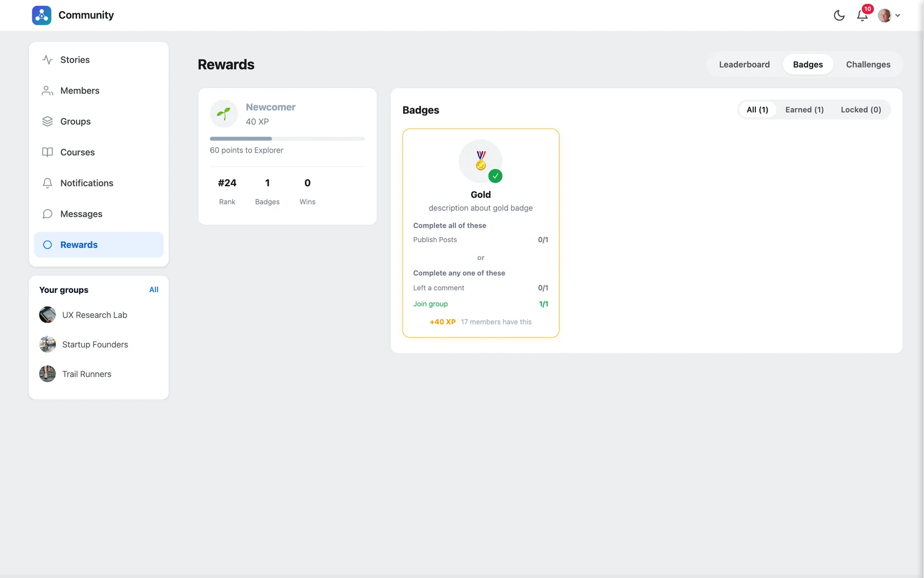Click the Community logo icon
The width and height of the screenshot is (924, 578).
tap(42, 15)
